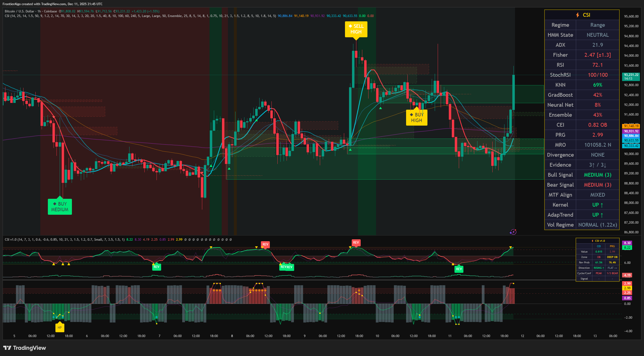Select the CSI v1.0 indicator title in the lower pane
This screenshot has width=644, height=356.
(11, 239)
